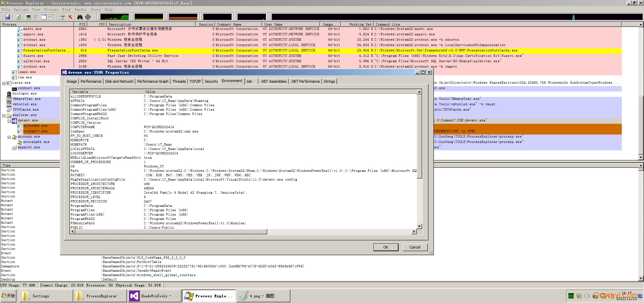Click the CPU usage mini graph
Viewport: 644px width, 303px height.
[x=115, y=17]
